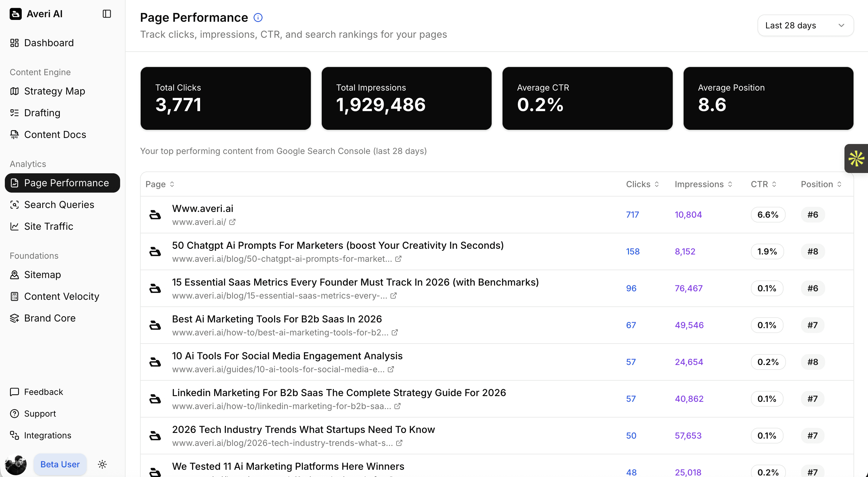The height and width of the screenshot is (477, 868).
Task: Click the user avatar picture
Action: coord(15,464)
